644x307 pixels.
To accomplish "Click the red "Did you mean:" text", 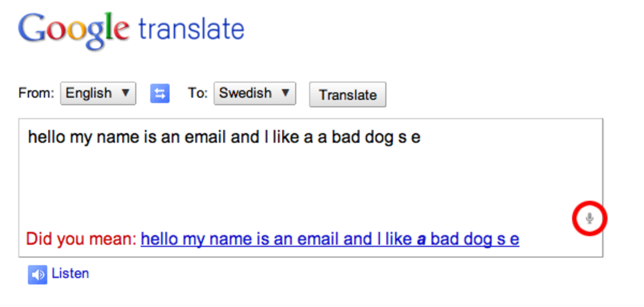I will coord(81,239).
